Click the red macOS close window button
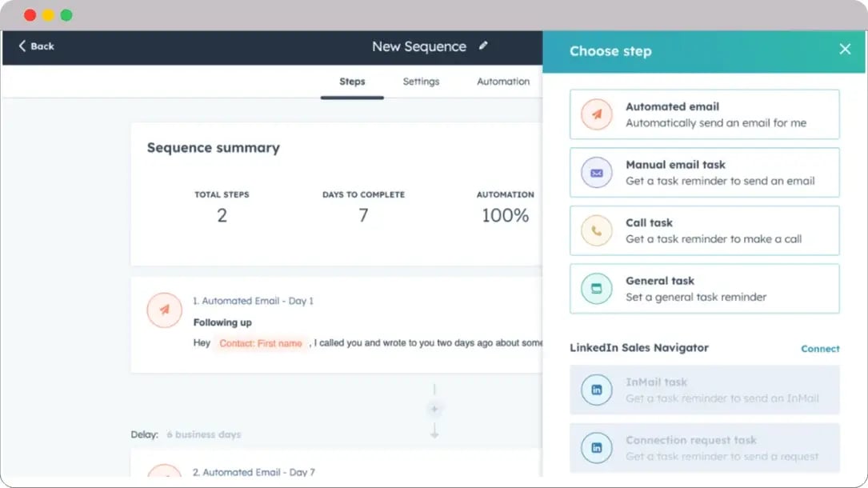Screen dimensions: 868x488 (x=30, y=15)
